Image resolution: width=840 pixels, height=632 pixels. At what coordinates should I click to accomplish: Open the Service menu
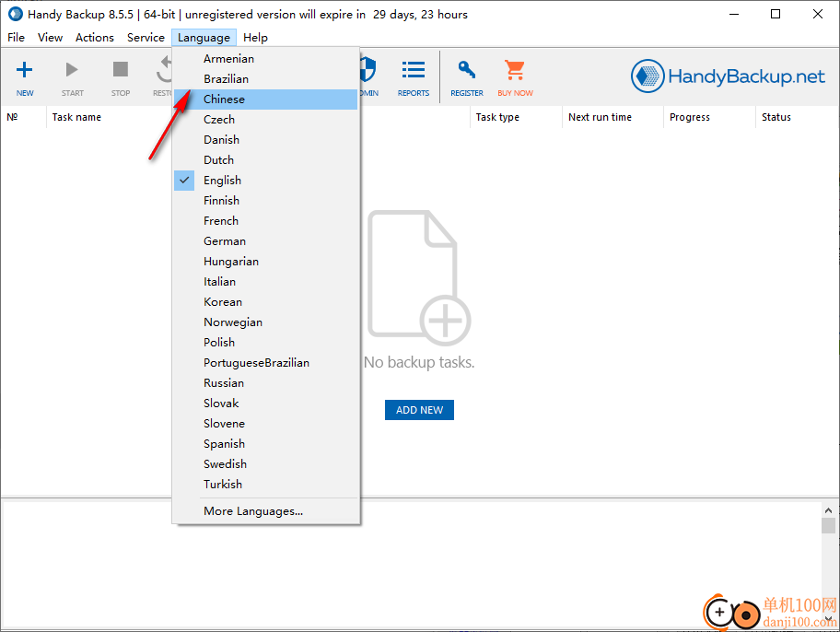tap(146, 38)
